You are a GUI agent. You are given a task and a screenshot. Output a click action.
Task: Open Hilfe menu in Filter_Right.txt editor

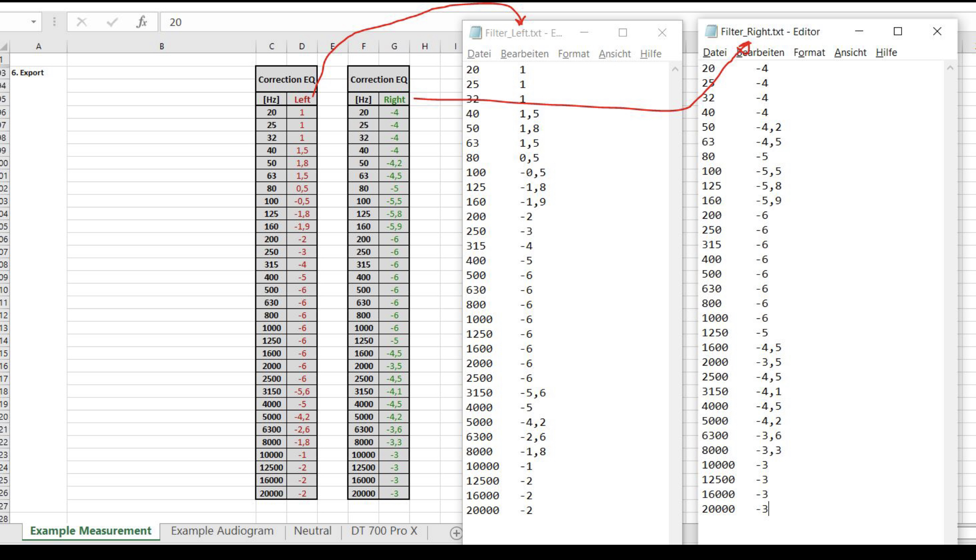coord(886,52)
